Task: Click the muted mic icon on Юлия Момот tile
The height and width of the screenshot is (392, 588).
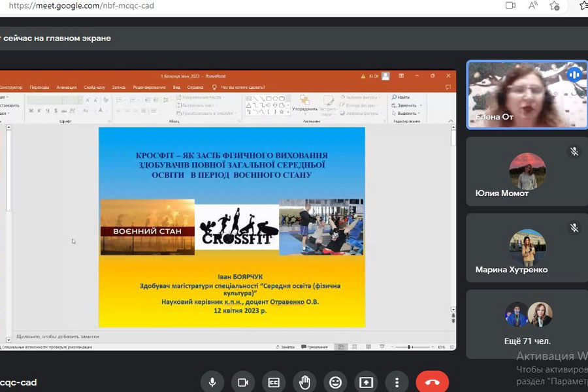Action: pyautogui.click(x=574, y=152)
